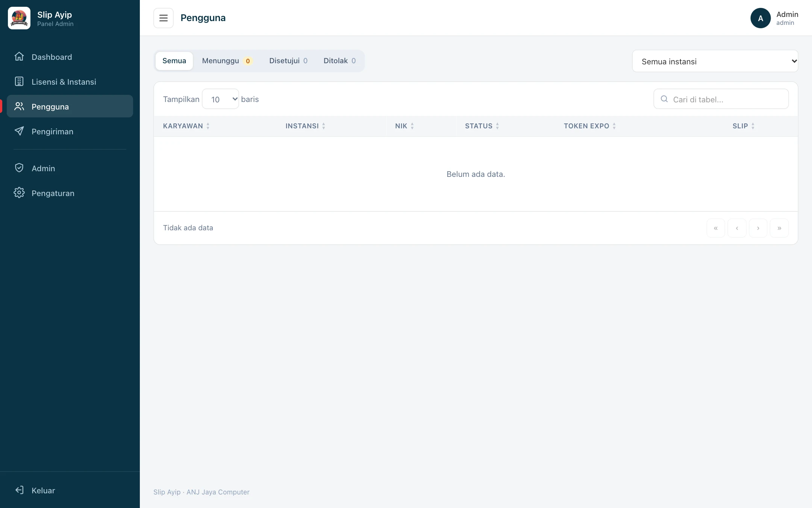Sort table by Status column
Screen dimensions: 812x508
(x=482, y=126)
